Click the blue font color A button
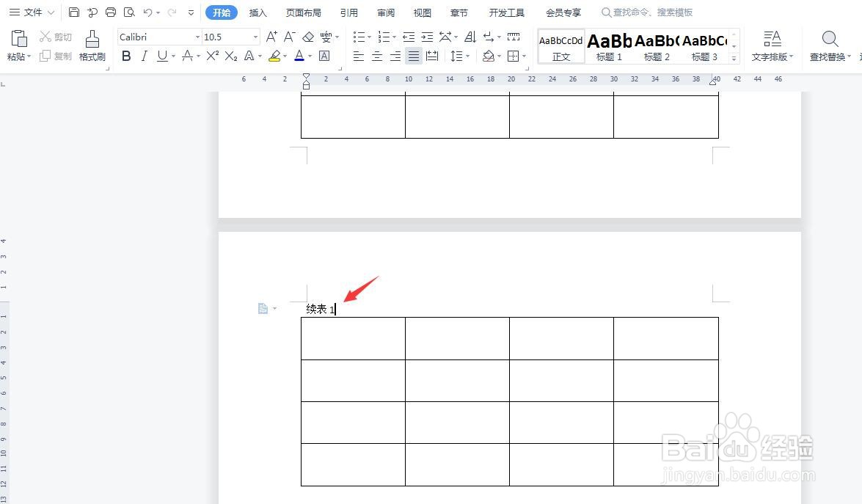Viewport: 862px width, 504px height. tap(299, 56)
